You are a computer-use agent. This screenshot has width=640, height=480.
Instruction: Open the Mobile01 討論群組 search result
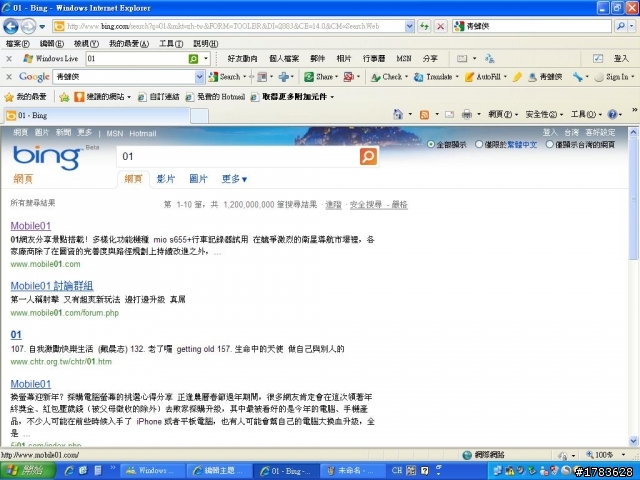(52, 286)
